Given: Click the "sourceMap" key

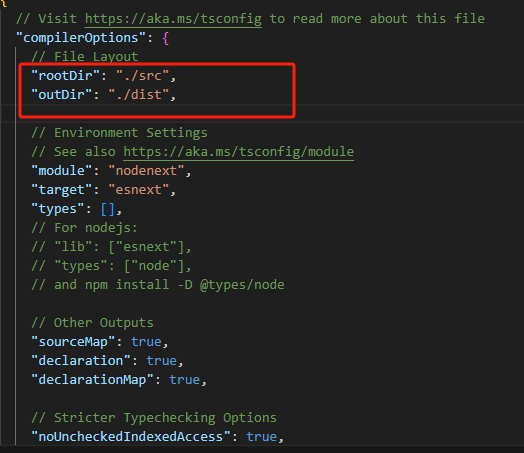Looking at the screenshot, I should pos(73,342).
